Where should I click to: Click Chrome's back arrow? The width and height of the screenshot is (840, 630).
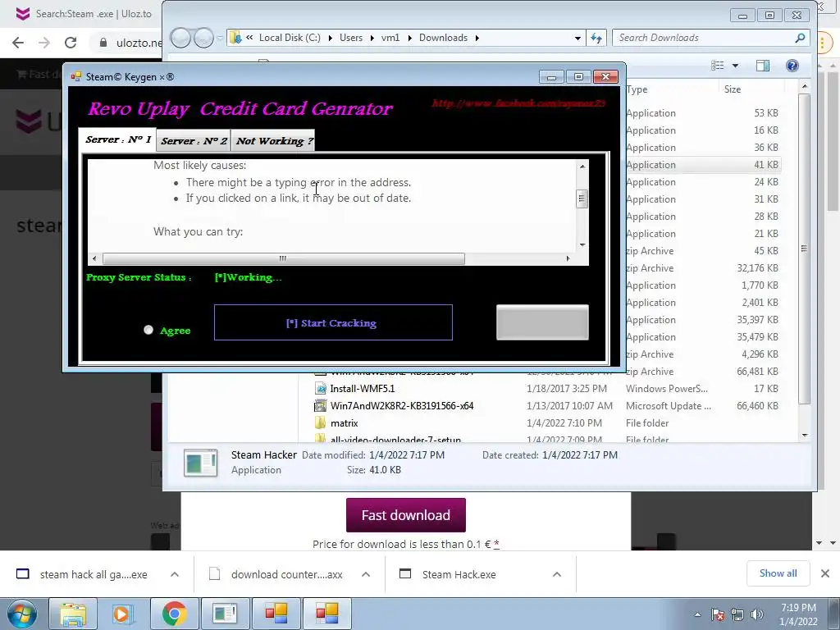point(18,43)
